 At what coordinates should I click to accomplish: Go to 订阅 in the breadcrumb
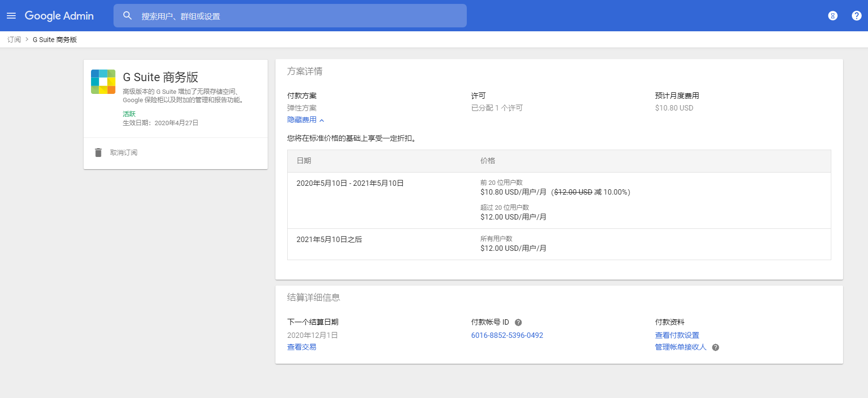coord(14,40)
